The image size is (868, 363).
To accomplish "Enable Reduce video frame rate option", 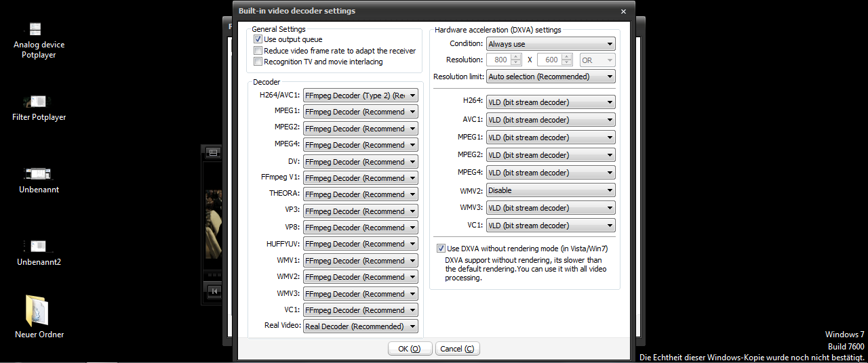I will tap(258, 51).
